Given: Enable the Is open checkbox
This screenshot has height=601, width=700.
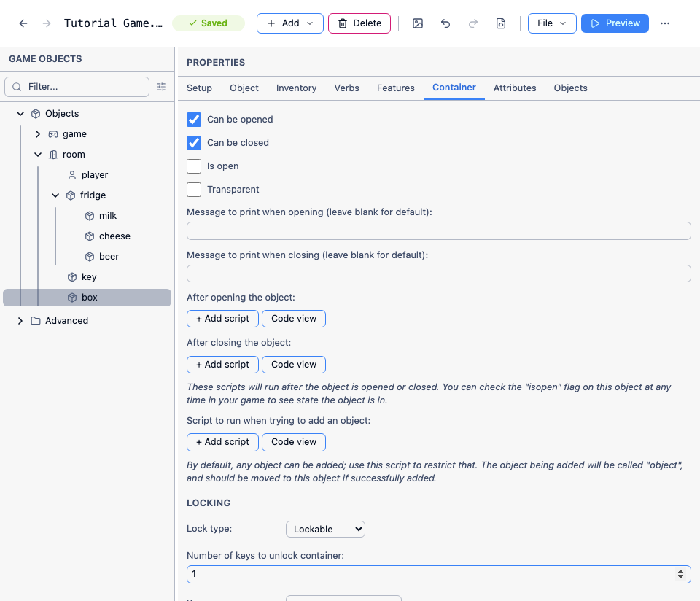Looking at the screenshot, I should pos(194,166).
